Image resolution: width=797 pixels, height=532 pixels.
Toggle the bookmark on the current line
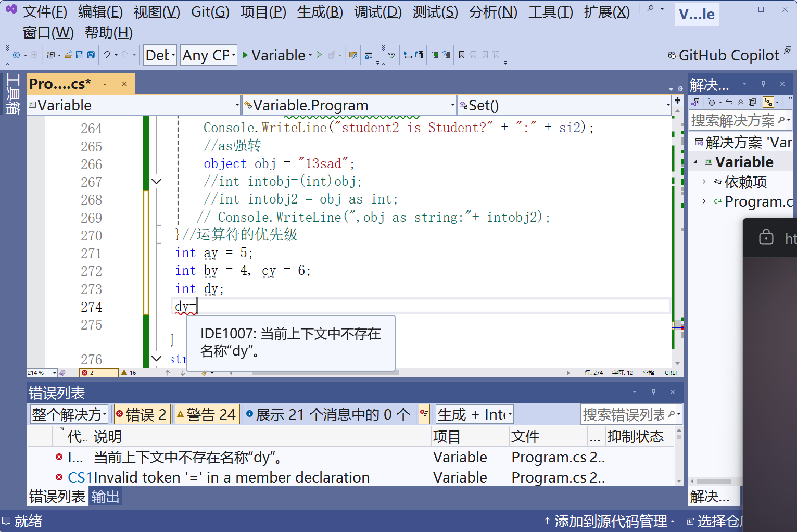(462, 55)
